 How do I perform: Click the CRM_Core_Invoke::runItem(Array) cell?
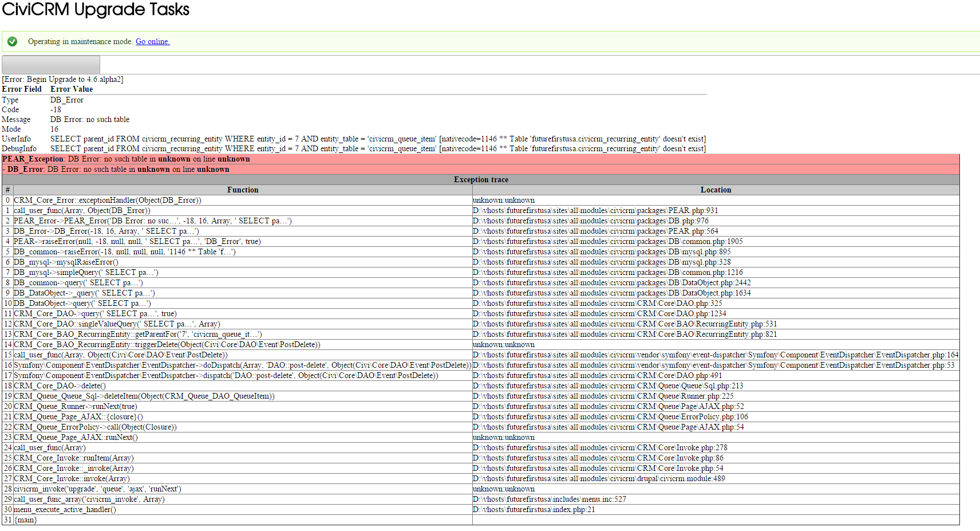pos(243,458)
